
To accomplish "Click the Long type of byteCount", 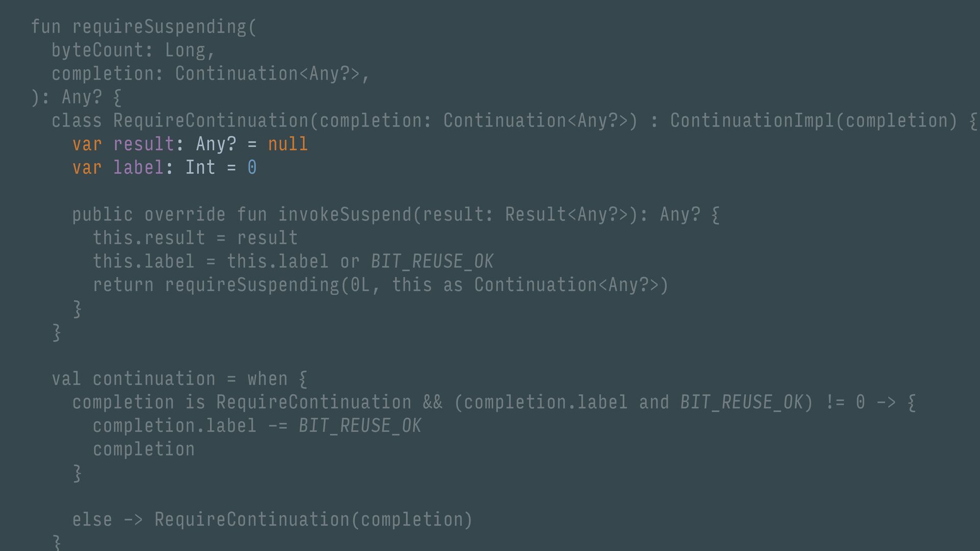I will [185, 50].
